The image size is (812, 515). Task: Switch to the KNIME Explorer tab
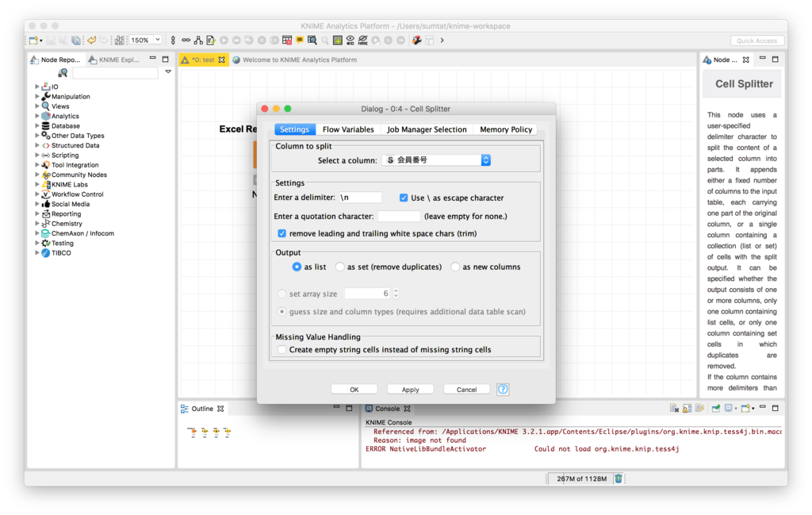114,60
